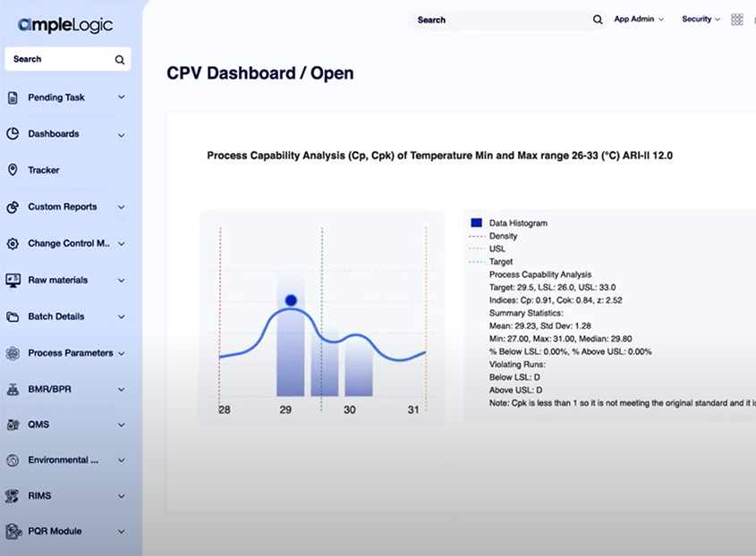Open the Security dropdown menu
This screenshot has height=556, width=756.
tap(701, 20)
